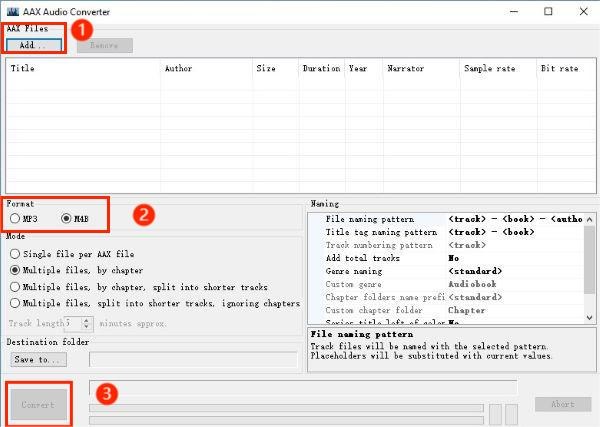The image size is (600, 427).
Task: Select the Custom chapter folder row
Action: (447, 310)
